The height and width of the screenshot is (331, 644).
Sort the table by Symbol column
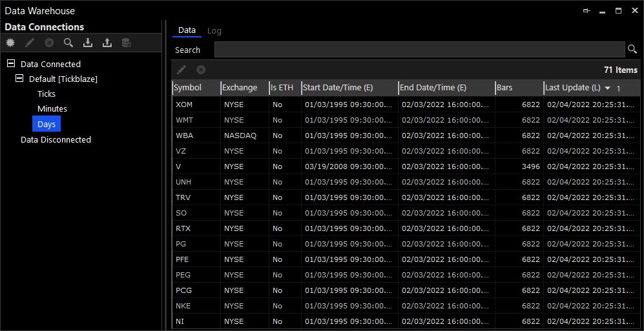coord(188,88)
